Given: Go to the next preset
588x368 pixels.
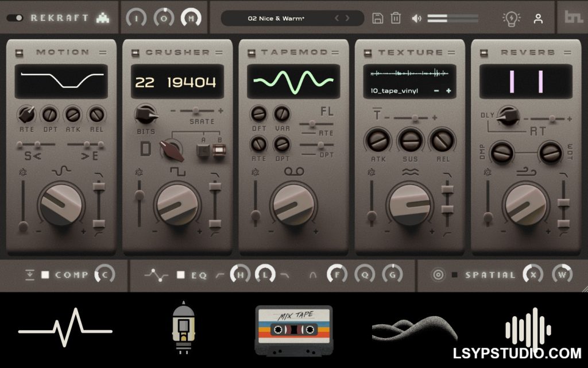Looking at the screenshot, I should 347,18.
